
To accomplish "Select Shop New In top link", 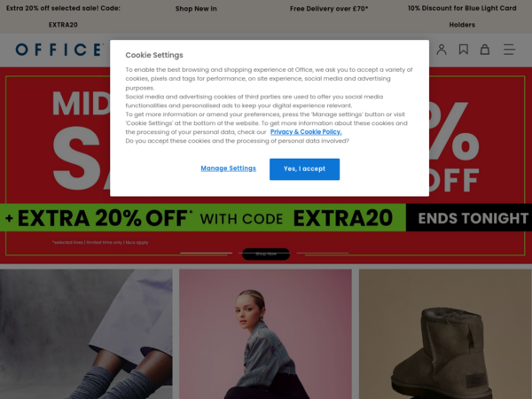I will (x=196, y=9).
